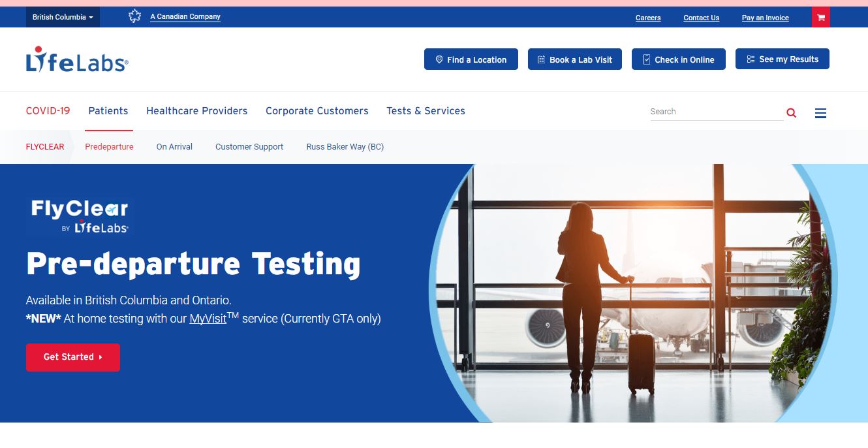
Task: Click into the Search input field
Action: point(715,112)
